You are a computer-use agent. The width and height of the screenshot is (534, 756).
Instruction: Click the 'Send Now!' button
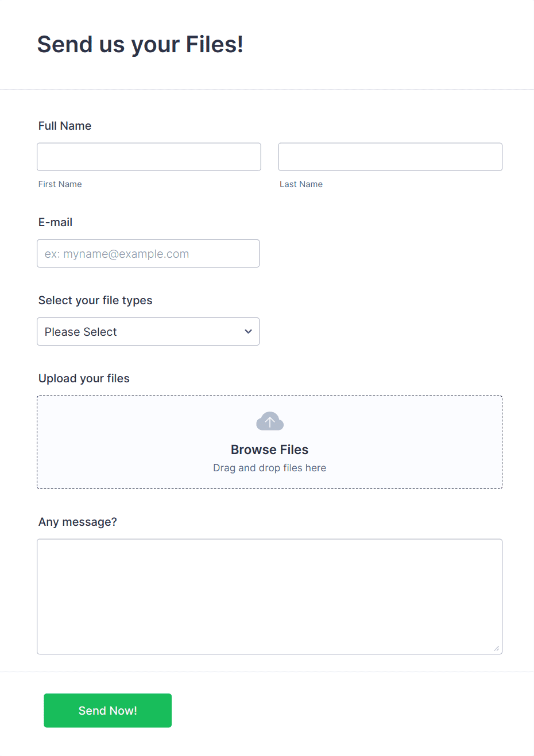click(107, 711)
